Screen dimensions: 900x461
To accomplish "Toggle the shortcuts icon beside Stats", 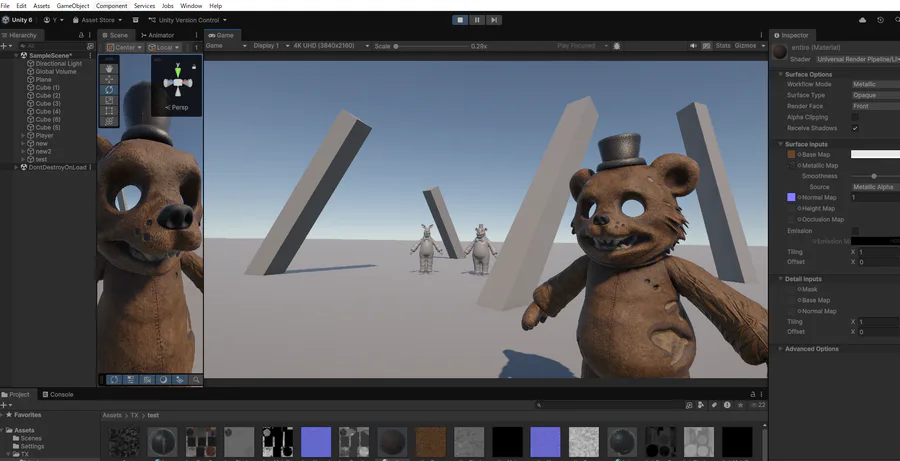I will coord(706,46).
